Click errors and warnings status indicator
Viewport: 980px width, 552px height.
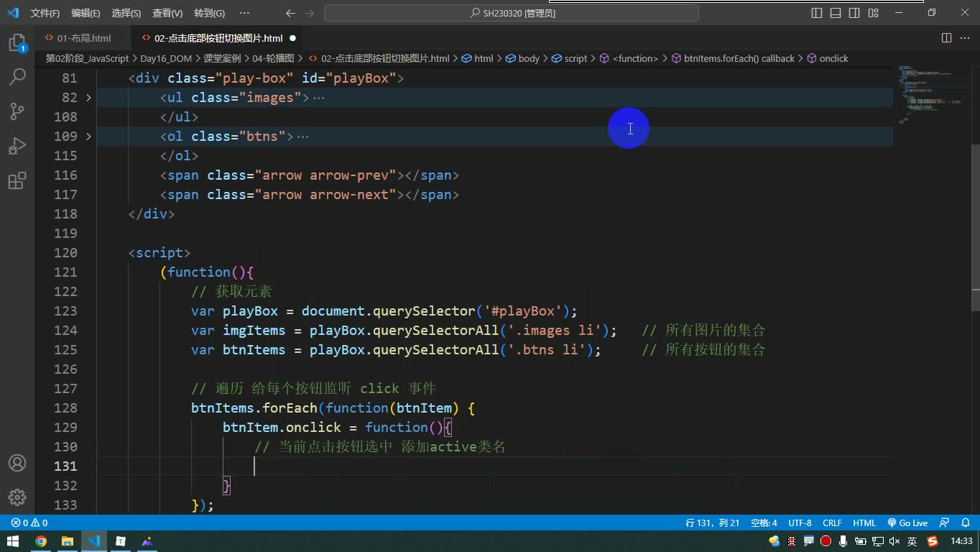tap(29, 523)
